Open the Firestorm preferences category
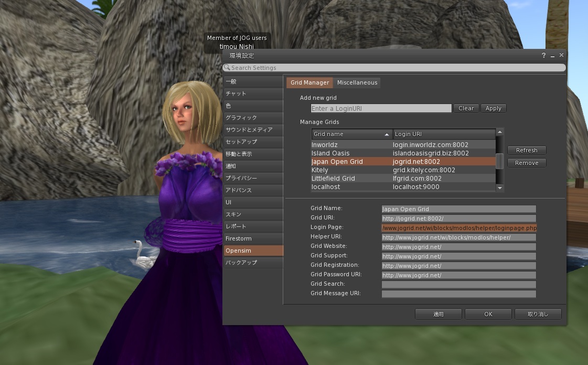The width and height of the screenshot is (588, 365). coord(253,238)
